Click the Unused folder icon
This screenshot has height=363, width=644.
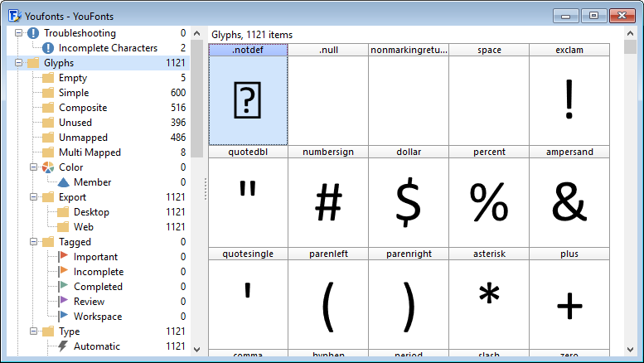coord(48,123)
